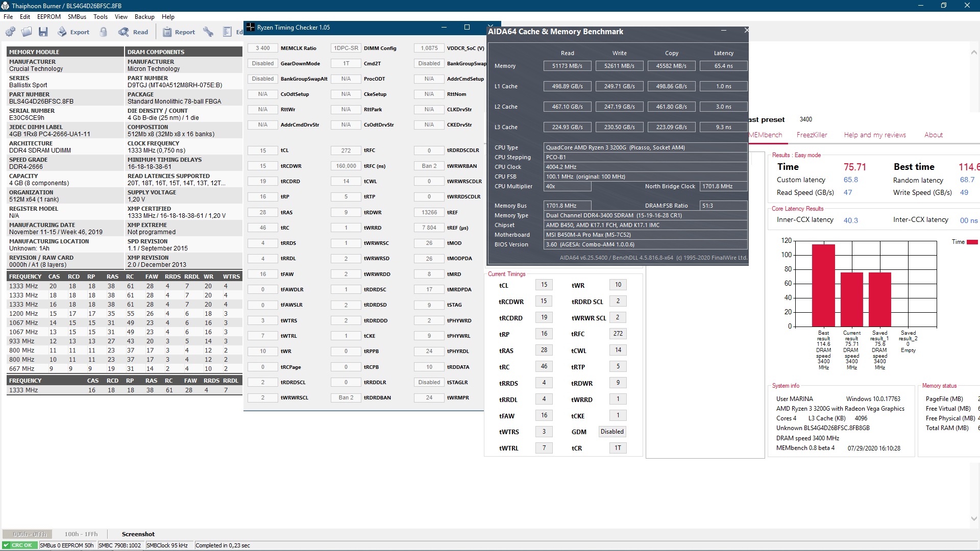Click the Export toolbar button
Viewport: 980px width, 551px height.
point(73,32)
